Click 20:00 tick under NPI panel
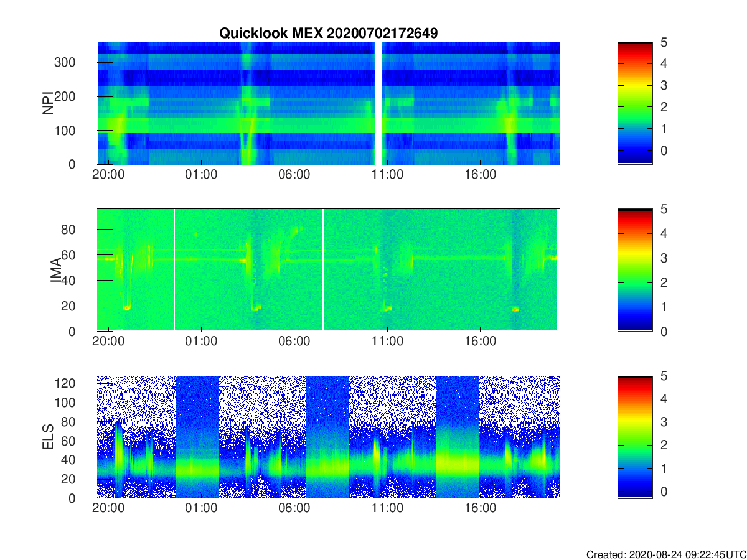Image resolution: width=747 pixels, height=560 pixels. [108, 175]
